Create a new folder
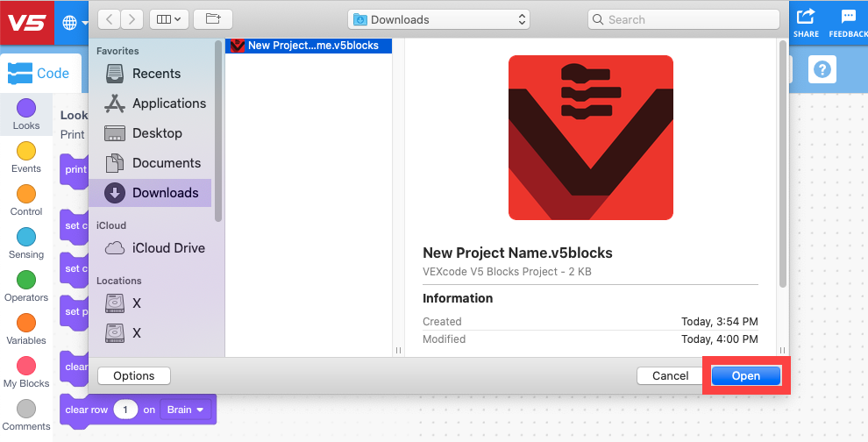The height and width of the screenshot is (442, 868). click(213, 19)
